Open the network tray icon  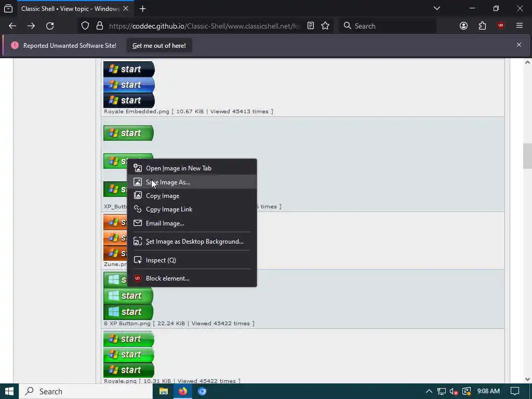(x=442, y=392)
